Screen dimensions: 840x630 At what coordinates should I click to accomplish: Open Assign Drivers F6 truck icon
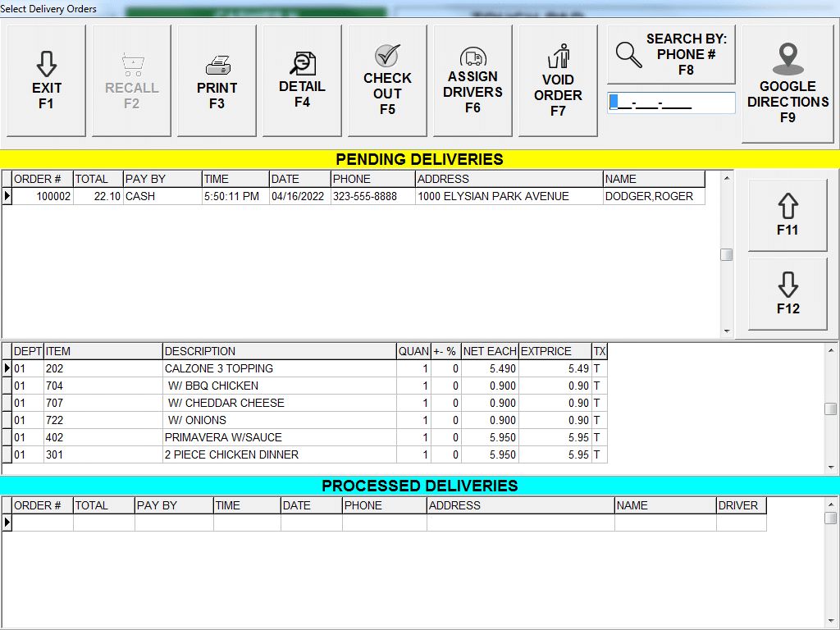tap(472, 57)
